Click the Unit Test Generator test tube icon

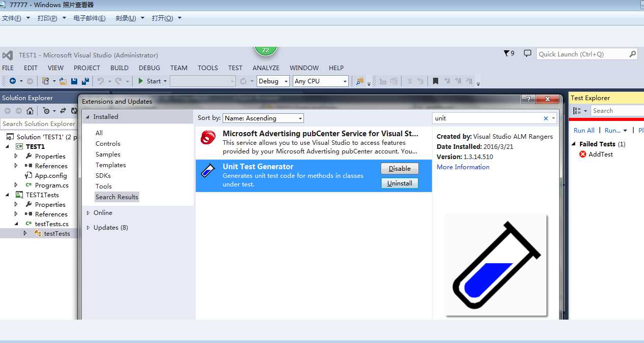click(x=207, y=170)
